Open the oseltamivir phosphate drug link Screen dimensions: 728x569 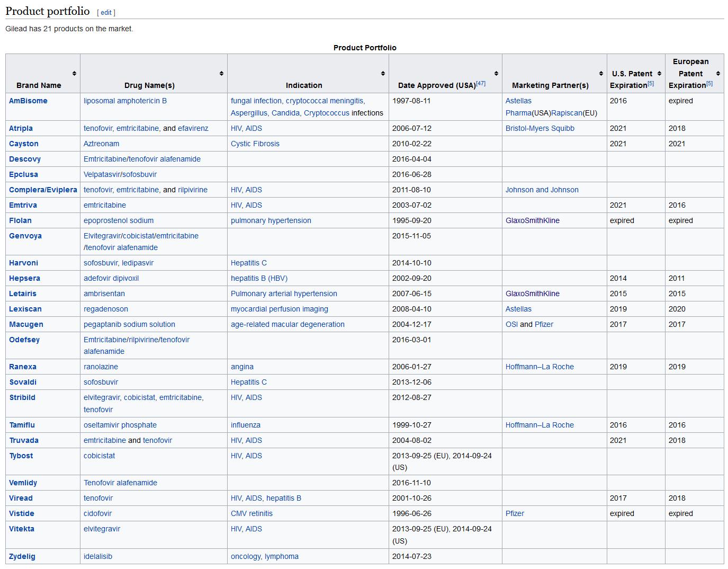click(x=120, y=425)
